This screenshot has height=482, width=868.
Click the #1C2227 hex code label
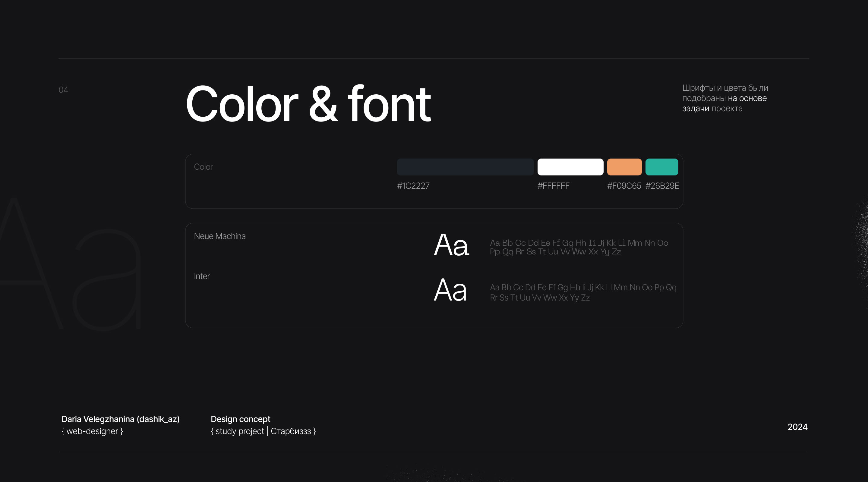(413, 186)
